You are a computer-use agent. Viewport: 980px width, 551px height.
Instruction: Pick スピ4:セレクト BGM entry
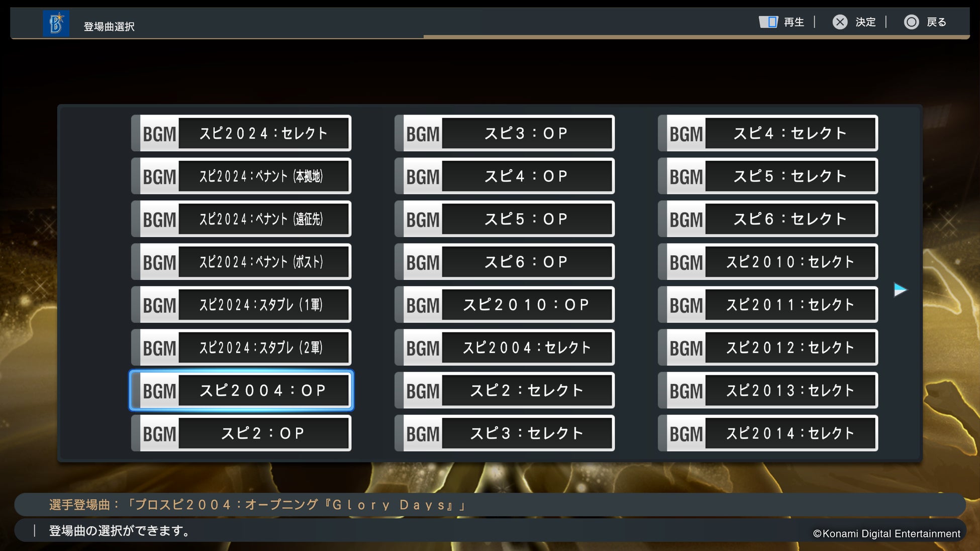(768, 133)
